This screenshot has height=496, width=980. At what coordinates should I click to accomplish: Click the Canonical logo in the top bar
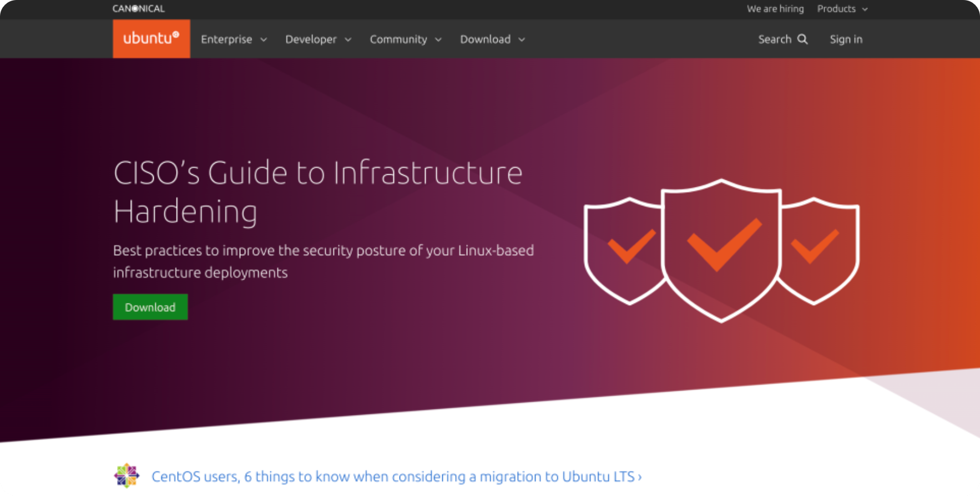click(x=139, y=9)
